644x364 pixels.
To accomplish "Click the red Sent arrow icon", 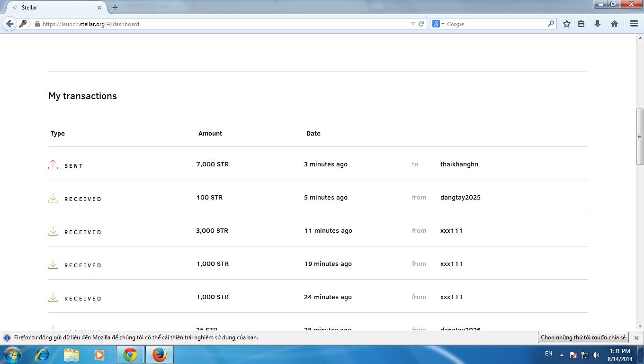I will point(53,164).
